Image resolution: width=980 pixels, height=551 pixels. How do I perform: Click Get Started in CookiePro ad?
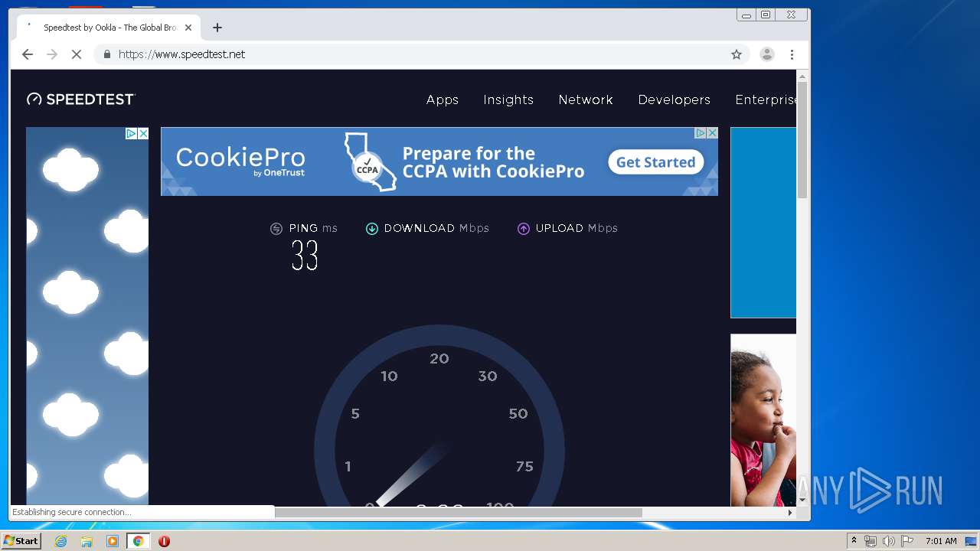656,162
